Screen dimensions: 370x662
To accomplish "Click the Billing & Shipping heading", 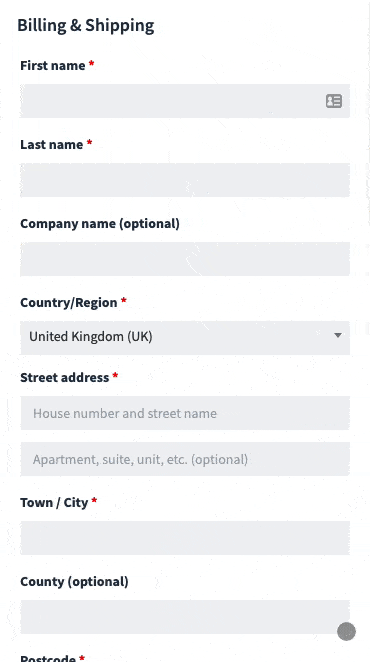I will pyautogui.click(x=86, y=25).
